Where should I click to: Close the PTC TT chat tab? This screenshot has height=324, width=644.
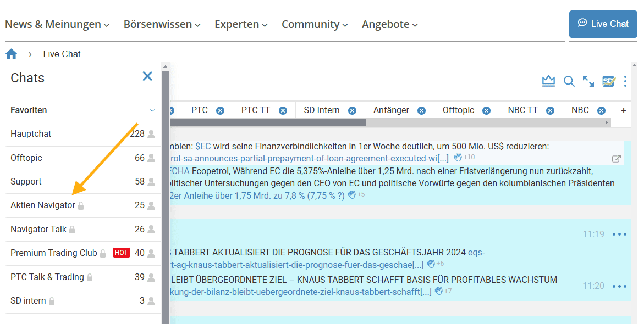coord(283,110)
